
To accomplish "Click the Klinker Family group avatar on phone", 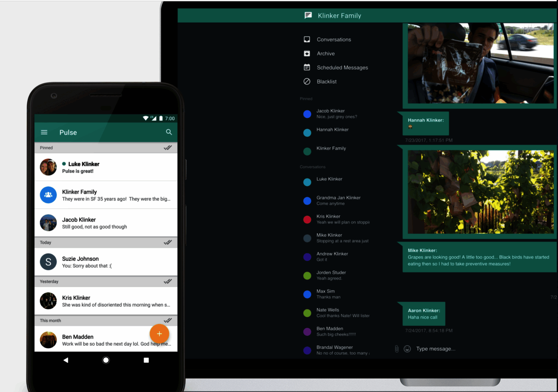I will 48,195.
